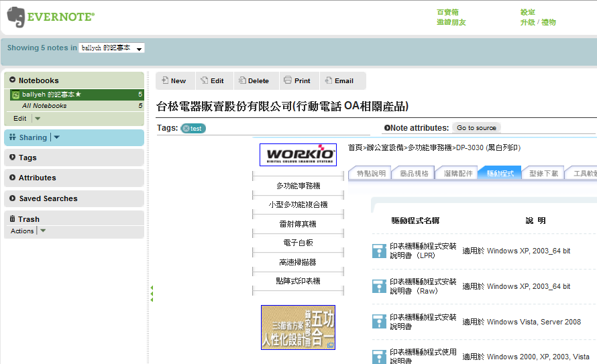Click 適用於 Windows Vista, Server 2008 text
Image resolution: width=597 pixels, height=364 pixels.
pos(522,322)
